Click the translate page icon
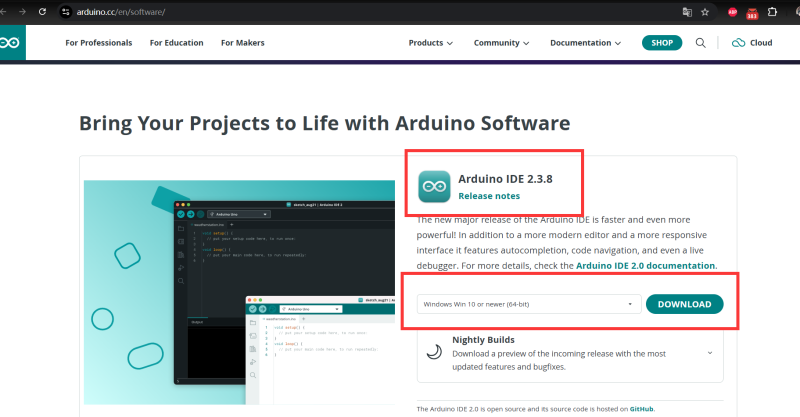Image resolution: width=800 pixels, height=417 pixels. coord(687,12)
